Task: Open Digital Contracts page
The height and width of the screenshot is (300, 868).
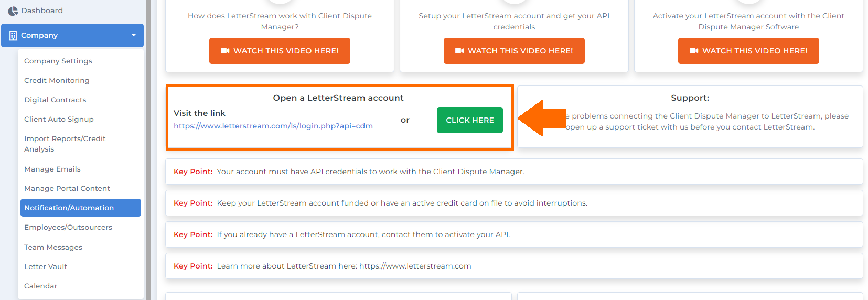Action: (55, 100)
